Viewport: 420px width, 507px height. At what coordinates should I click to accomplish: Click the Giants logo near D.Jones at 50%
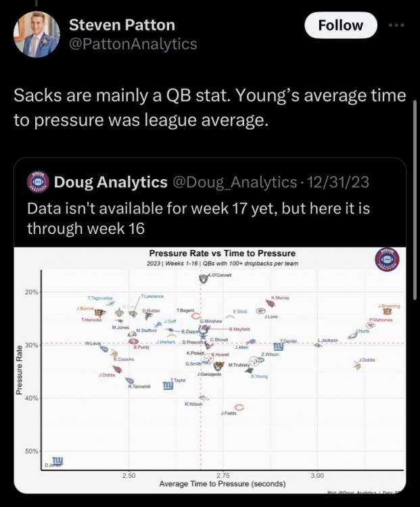tap(57, 460)
